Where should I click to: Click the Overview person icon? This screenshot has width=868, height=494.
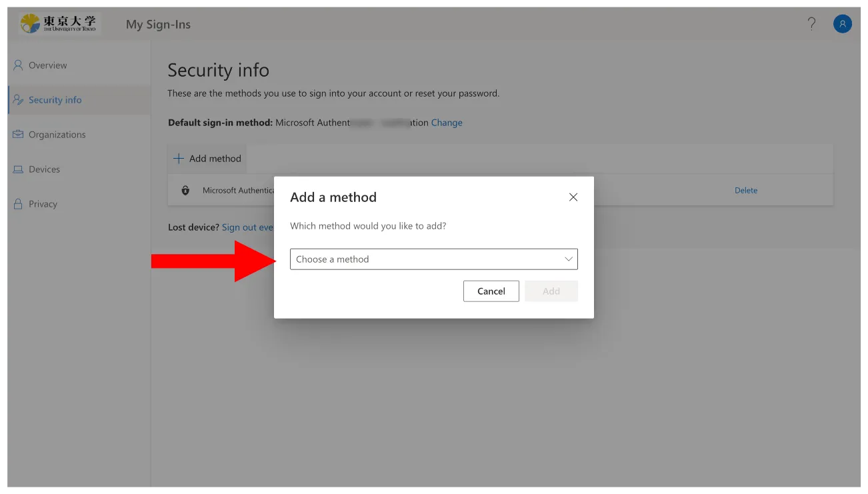click(18, 65)
